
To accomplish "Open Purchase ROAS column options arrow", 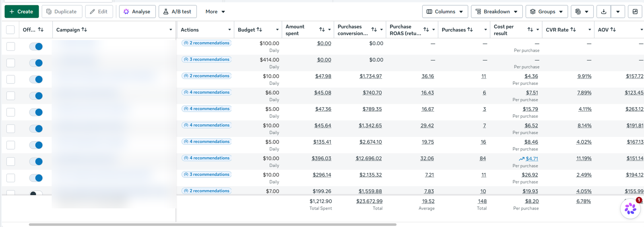I will pos(433,30).
